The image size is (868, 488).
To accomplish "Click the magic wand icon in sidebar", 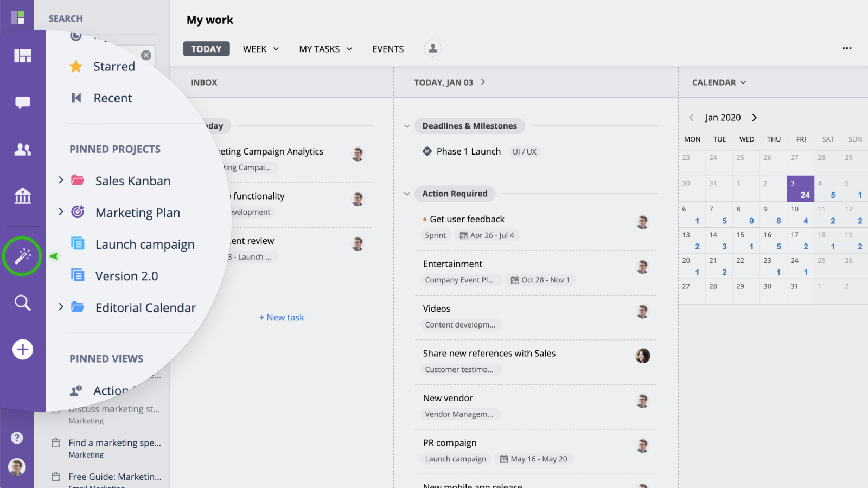I will (22, 256).
